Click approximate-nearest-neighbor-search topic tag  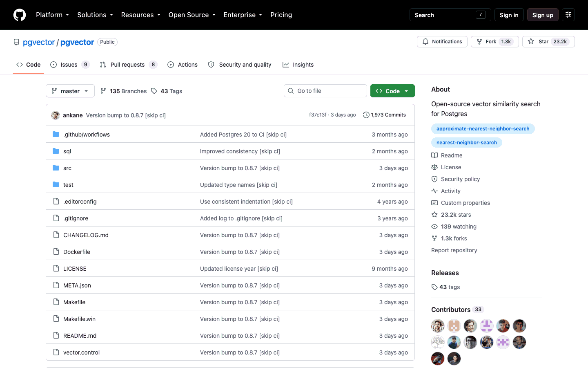tap(483, 129)
